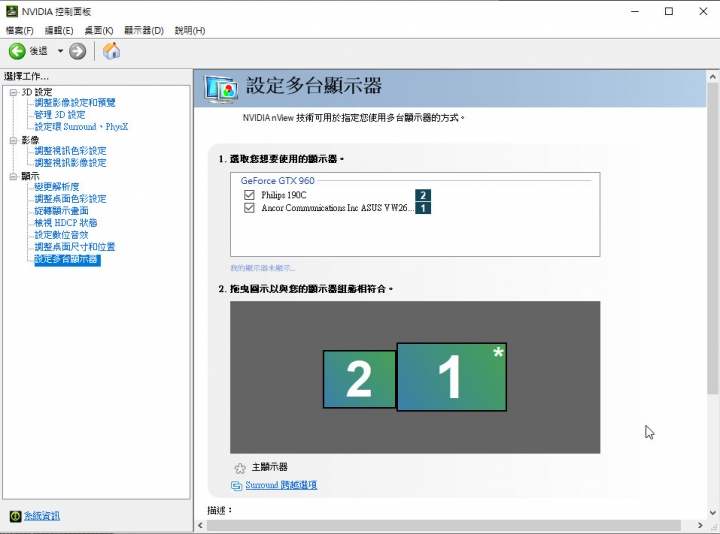This screenshot has height=534, width=720.
Task: Click the 後退 back button label
Action: (39, 51)
